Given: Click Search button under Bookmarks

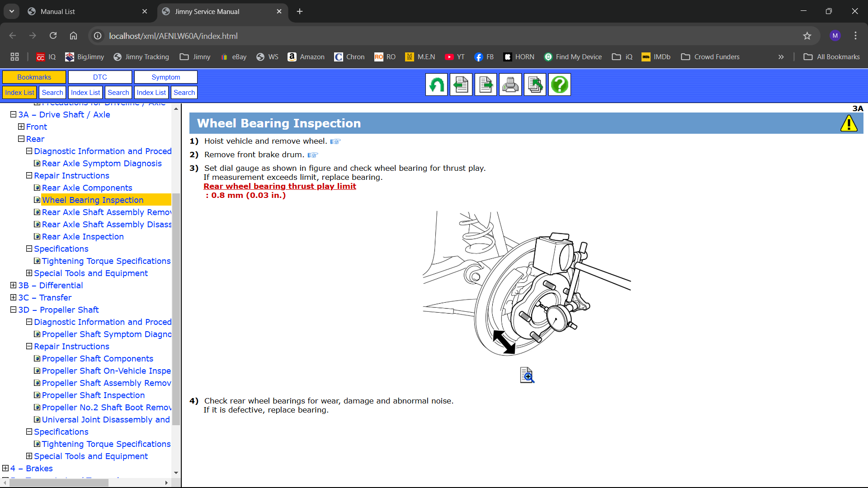Looking at the screenshot, I should coord(52,93).
